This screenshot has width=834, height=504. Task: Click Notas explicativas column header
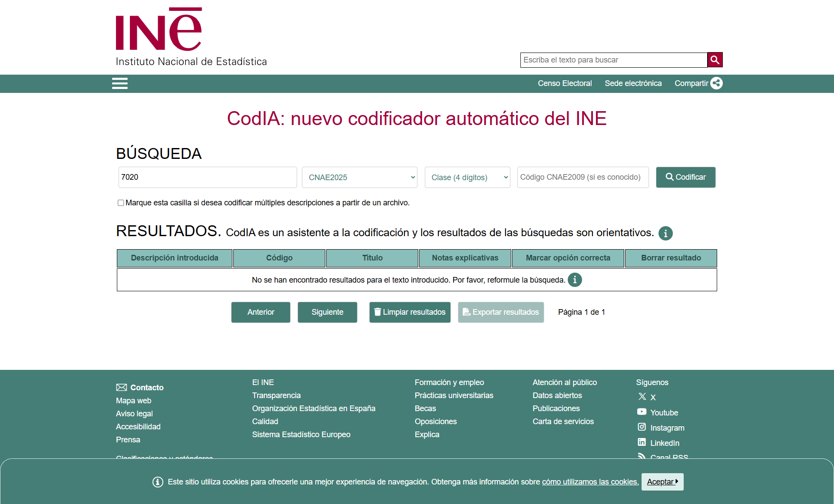[465, 258]
